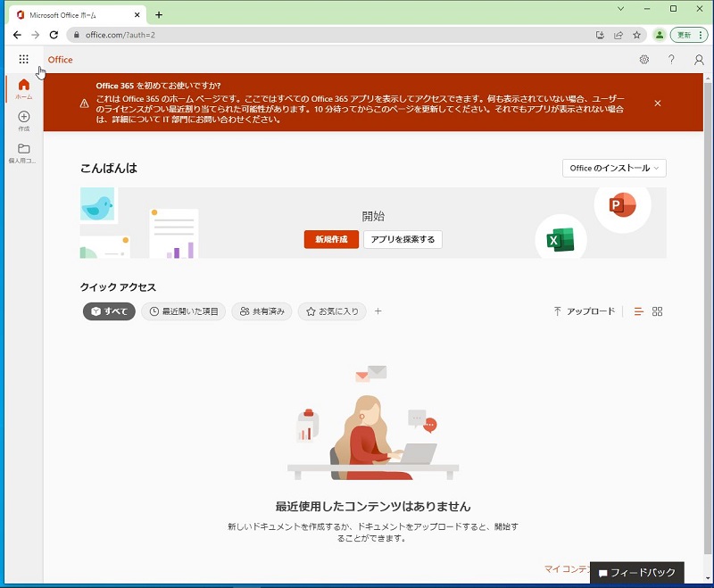Go to Home in left sidebar
This screenshot has height=588, width=714.
pyautogui.click(x=24, y=89)
